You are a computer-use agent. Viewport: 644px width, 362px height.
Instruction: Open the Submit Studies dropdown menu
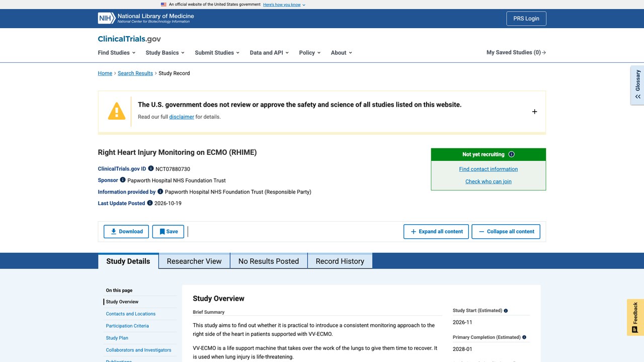[217, 52]
